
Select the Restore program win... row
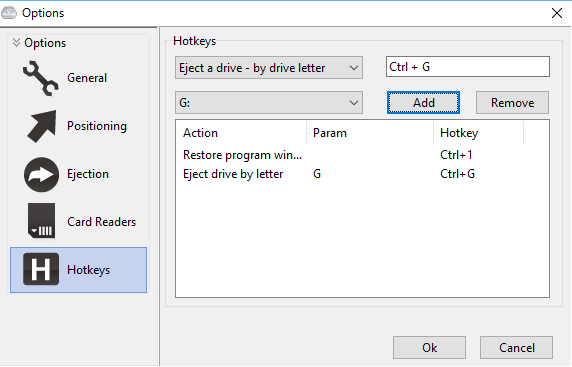point(362,155)
